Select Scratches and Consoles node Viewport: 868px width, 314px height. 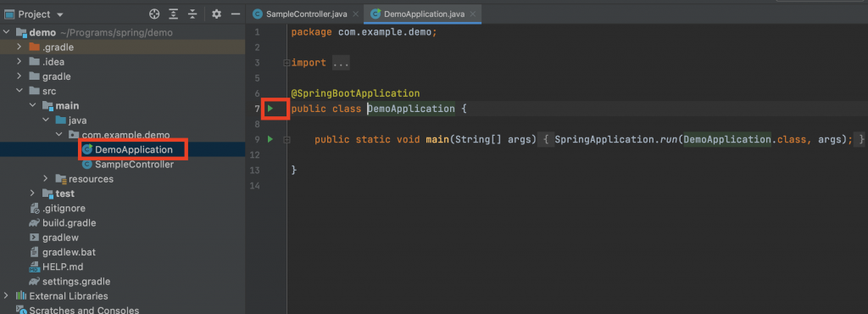pyautogui.click(x=84, y=310)
